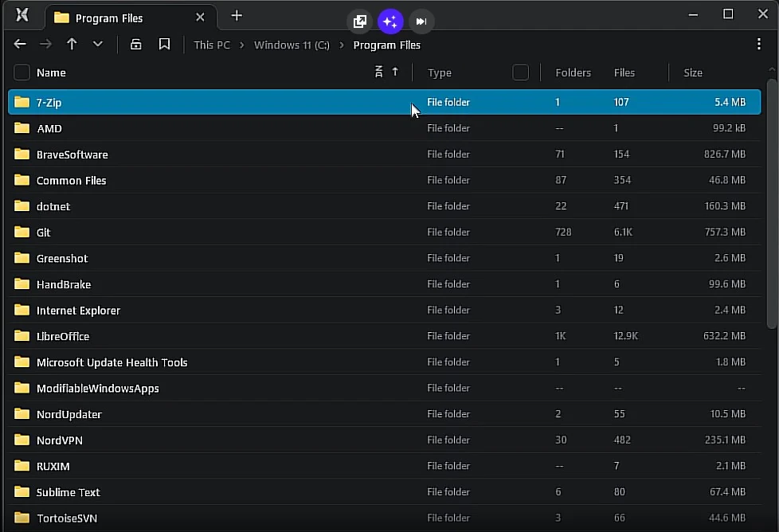
Task: Click the NordVPN folder name
Action: (60, 440)
